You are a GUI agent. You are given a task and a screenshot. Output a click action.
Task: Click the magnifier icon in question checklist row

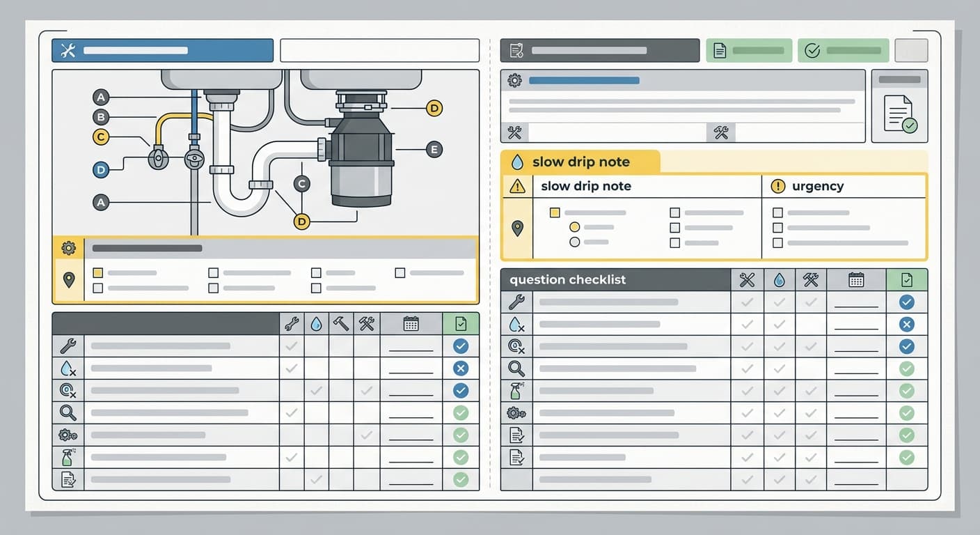[516, 369]
